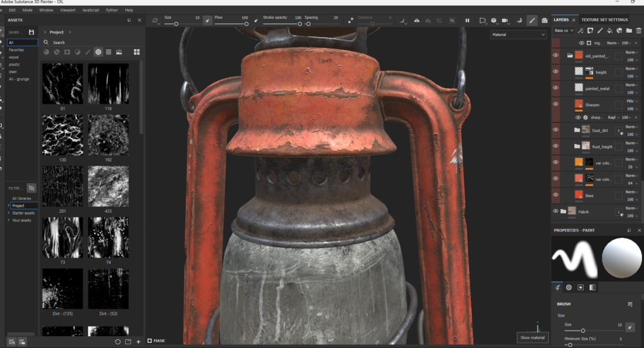Hide the Fabrik folder layer
Screen dimensions: 644x348
pyautogui.click(x=556, y=211)
